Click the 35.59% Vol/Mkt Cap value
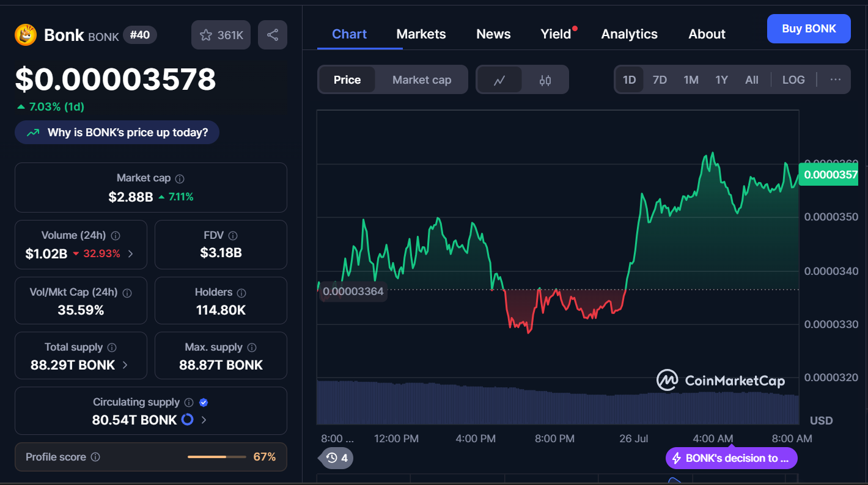 (x=81, y=310)
